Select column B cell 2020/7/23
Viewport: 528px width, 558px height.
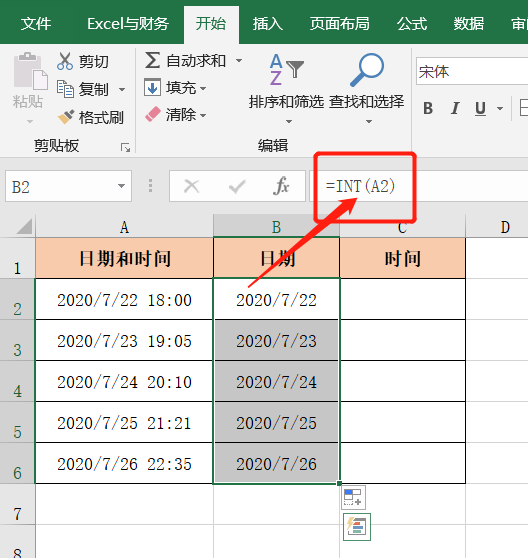coord(276,340)
